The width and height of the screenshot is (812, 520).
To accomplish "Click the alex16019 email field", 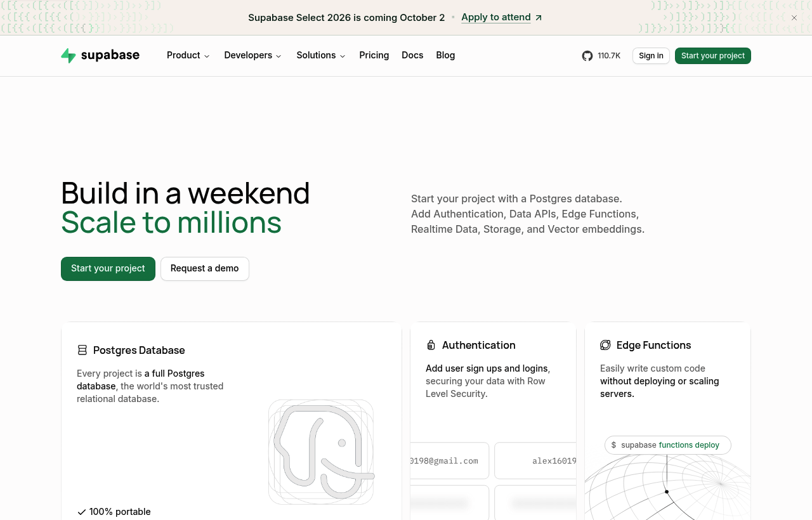I will click(535, 460).
